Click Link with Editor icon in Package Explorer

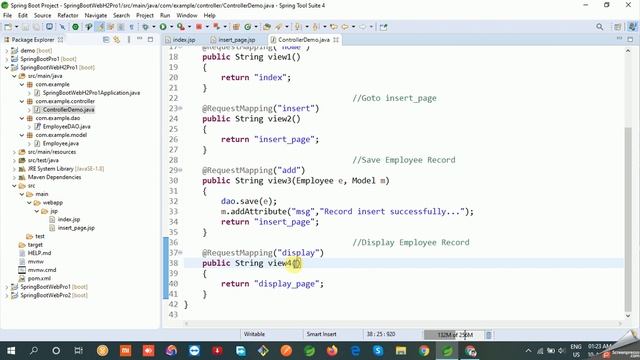point(117,40)
